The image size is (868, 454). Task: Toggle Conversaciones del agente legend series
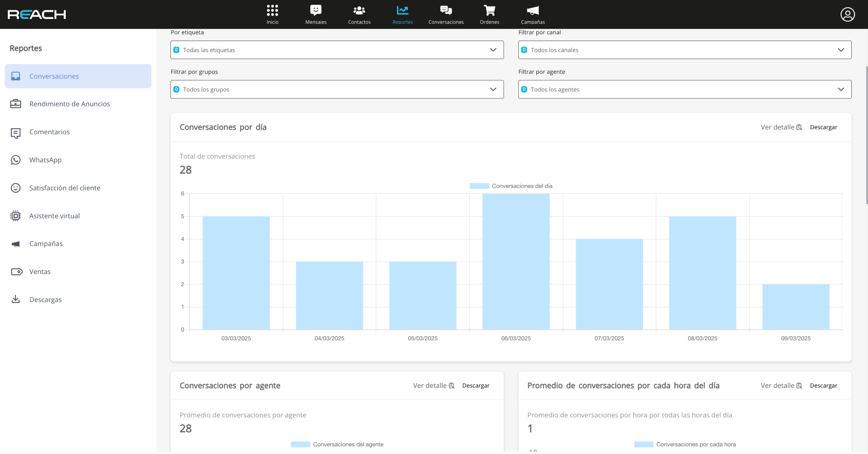[x=337, y=445]
